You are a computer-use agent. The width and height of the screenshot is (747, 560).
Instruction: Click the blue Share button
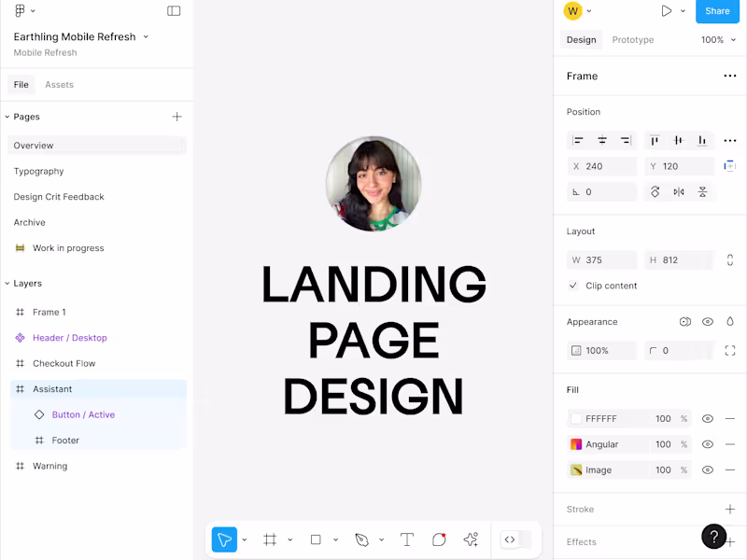click(x=717, y=11)
